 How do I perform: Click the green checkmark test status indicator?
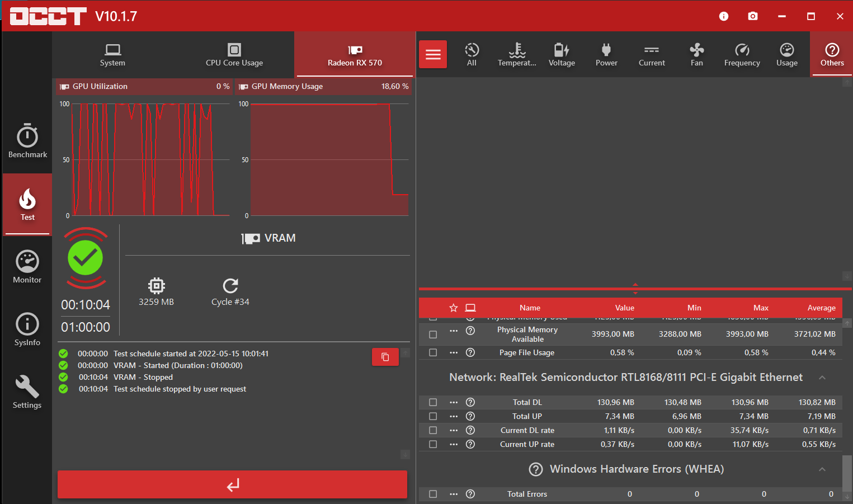[x=86, y=258]
